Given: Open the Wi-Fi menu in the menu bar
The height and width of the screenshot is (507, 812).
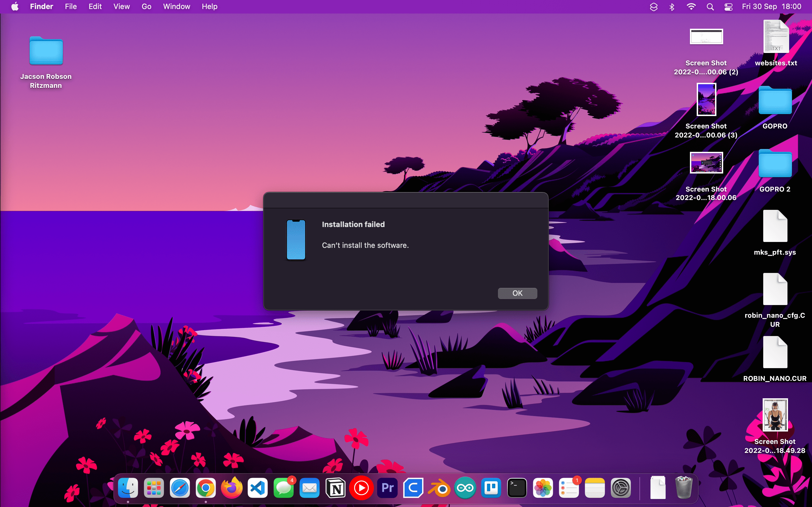Looking at the screenshot, I should point(691,6).
